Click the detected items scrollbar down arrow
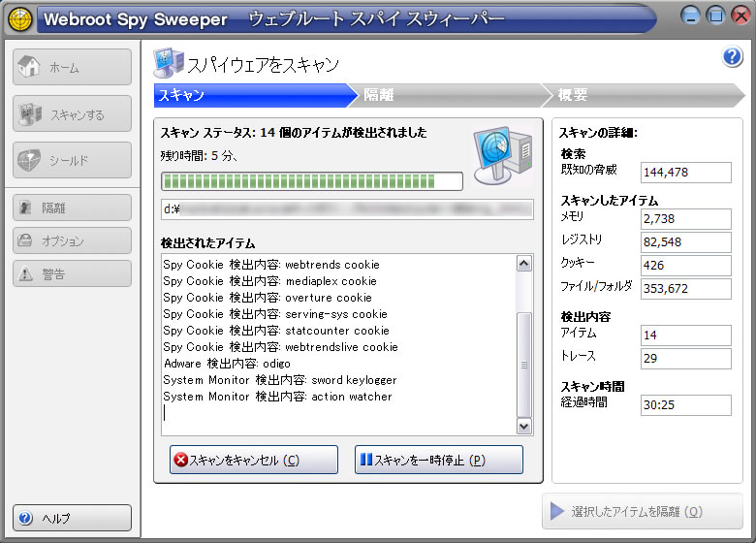Image resolution: width=756 pixels, height=543 pixels. tap(524, 427)
